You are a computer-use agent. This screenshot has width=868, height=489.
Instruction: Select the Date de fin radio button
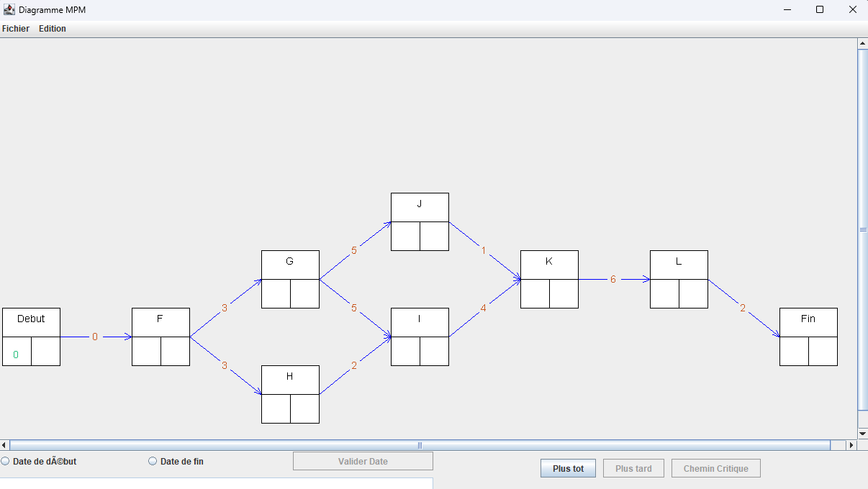click(x=153, y=461)
